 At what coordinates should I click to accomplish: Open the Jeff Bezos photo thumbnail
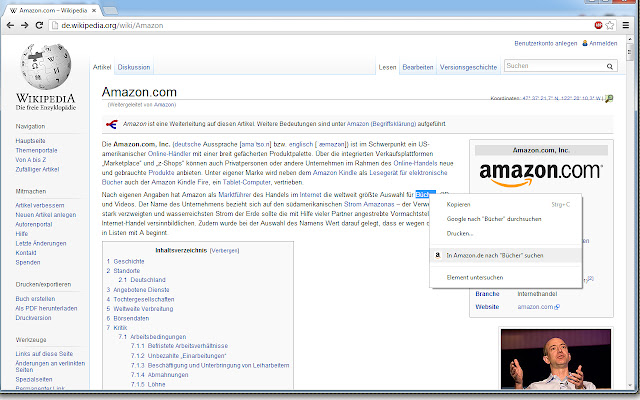[556, 359]
